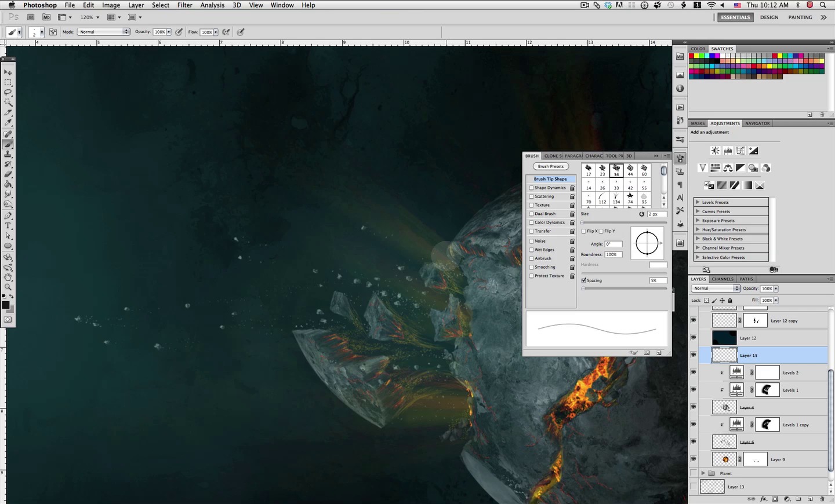The height and width of the screenshot is (504, 835).
Task: Enable Wet Edges brush option
Action: (x=531, y=250)
